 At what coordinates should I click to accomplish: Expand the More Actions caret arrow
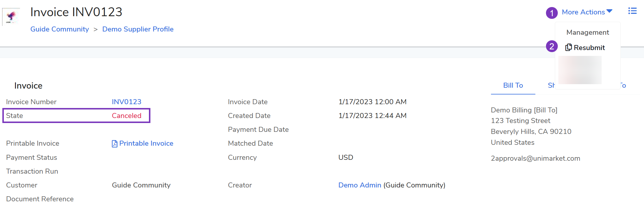click(609, 11)
